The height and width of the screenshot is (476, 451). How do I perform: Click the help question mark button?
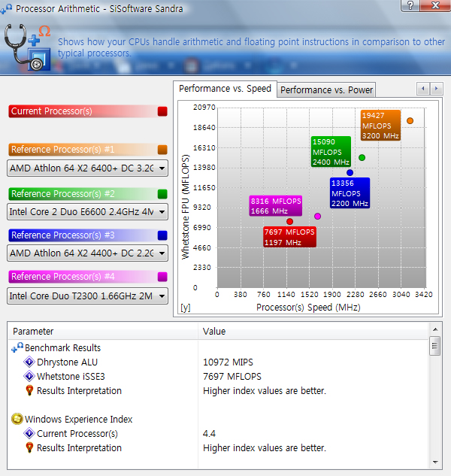point(410,5)
